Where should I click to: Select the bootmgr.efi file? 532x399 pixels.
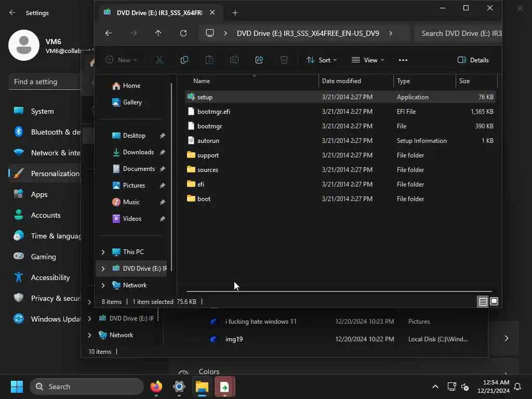pos(340,112)
